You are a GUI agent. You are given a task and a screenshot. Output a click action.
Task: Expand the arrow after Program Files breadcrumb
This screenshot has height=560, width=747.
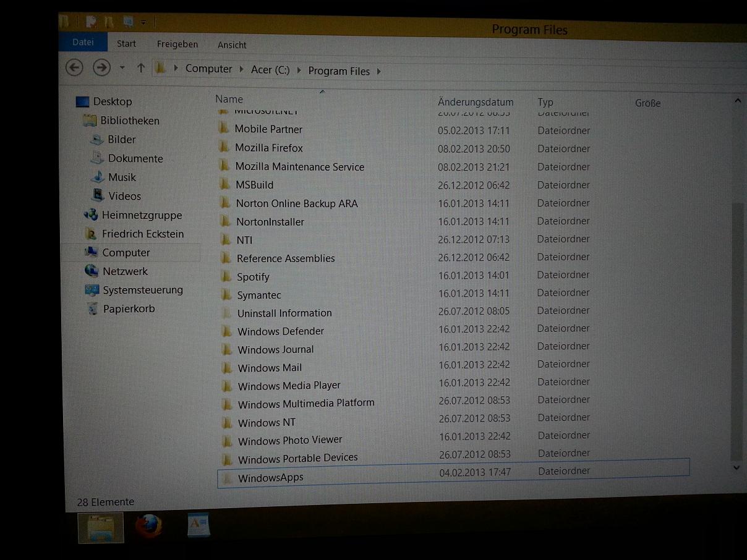pos(378,71)
